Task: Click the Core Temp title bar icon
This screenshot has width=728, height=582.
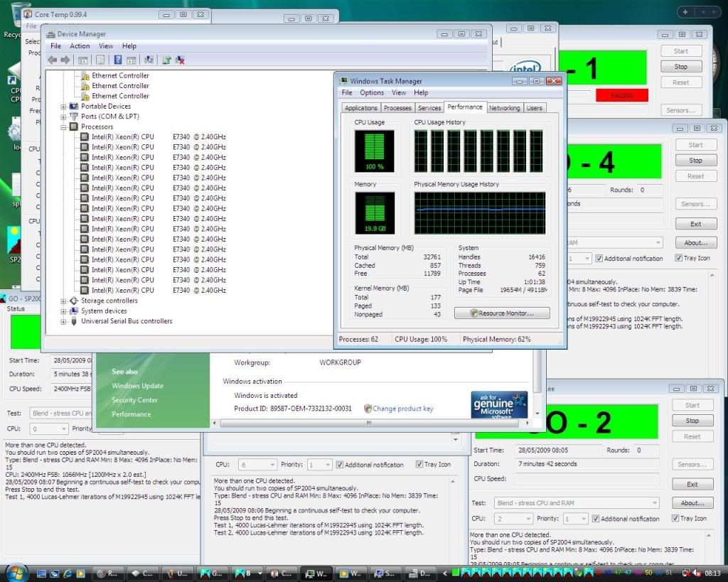Action: click(28, 14)
